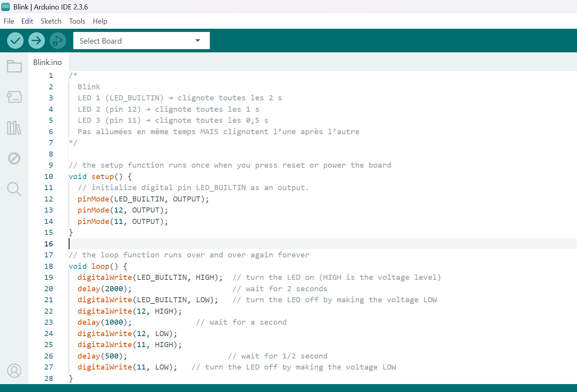Open the Sketchbook folder panel

(x=14, y=66)
